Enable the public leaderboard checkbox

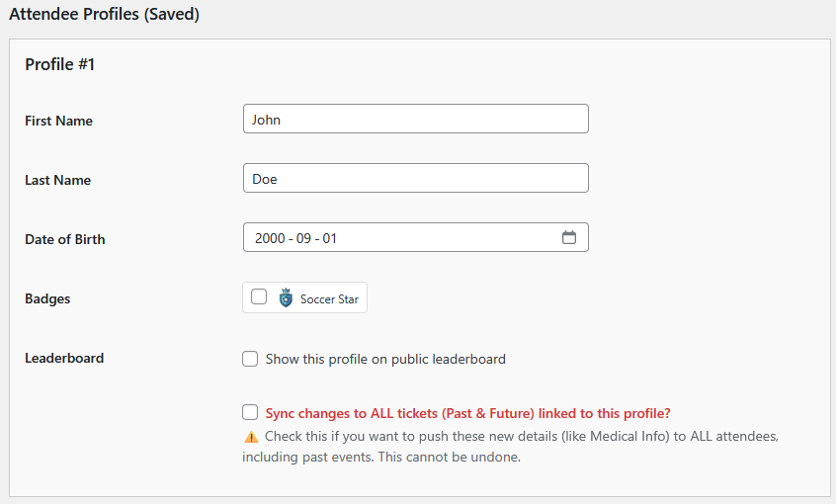[251, 359]
